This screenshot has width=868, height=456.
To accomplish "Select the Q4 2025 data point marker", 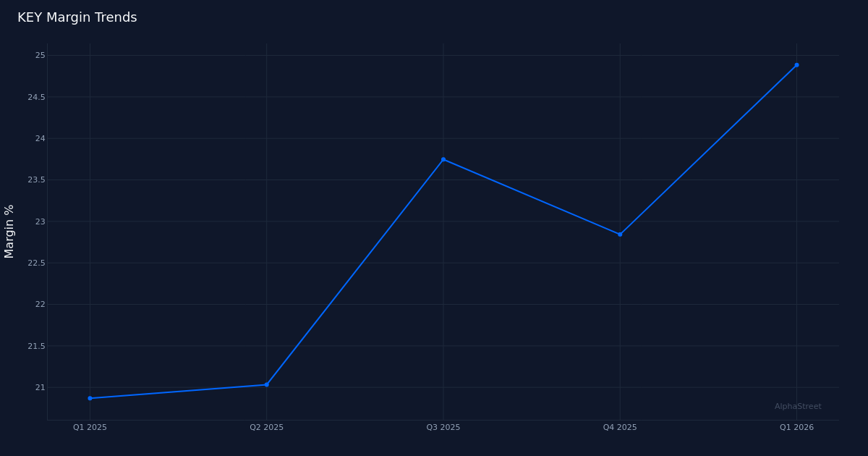I will point(619,234).
